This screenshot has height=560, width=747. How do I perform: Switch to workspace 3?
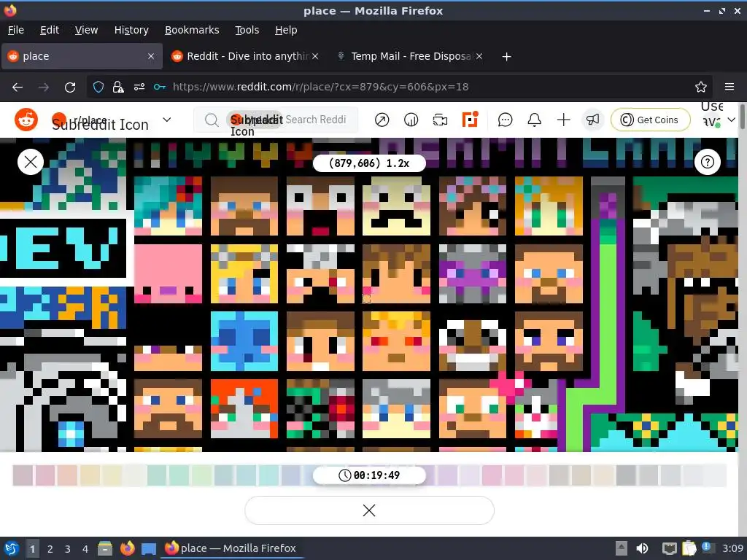[x=68, y=549]
